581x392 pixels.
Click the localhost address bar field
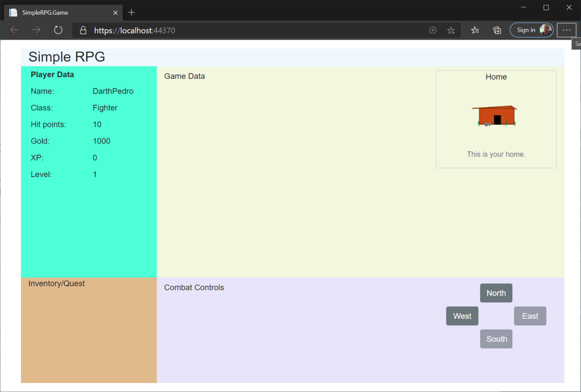coord(255,31)
